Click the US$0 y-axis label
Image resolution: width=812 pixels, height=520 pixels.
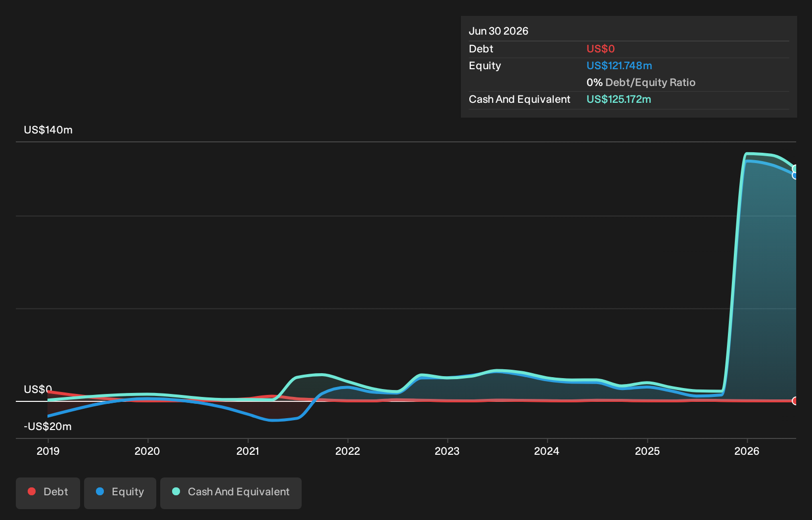[38, 390]
